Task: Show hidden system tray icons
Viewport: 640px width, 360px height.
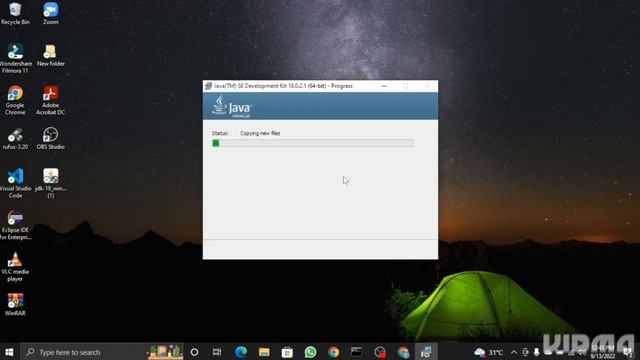Action: click(x=514, y=352)
